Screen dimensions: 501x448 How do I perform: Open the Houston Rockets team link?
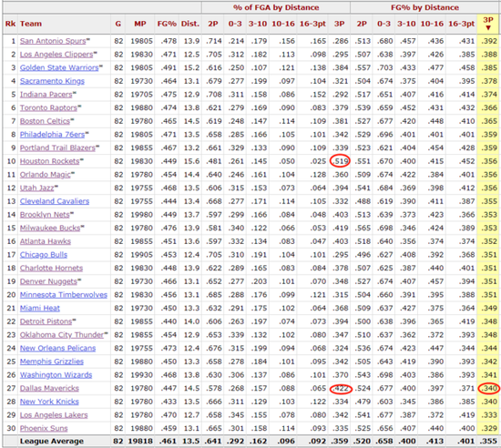pos(49,161)
